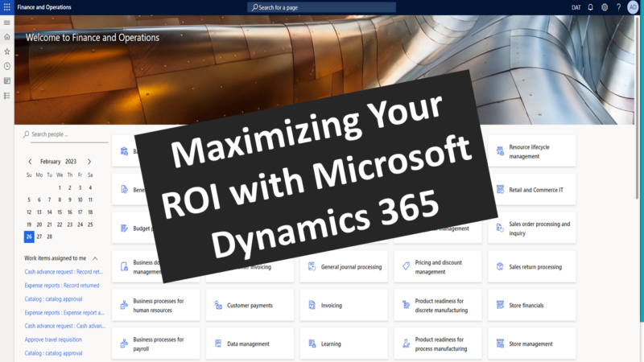This screenshot has width=644, height=362.
Task: Open Cash advance request : Record ret... link
Action: point(64,272)
